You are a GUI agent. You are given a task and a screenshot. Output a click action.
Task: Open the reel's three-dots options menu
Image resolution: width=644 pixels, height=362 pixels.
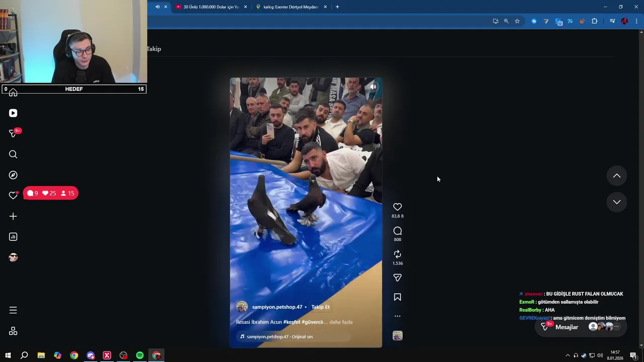pos(397,316)
